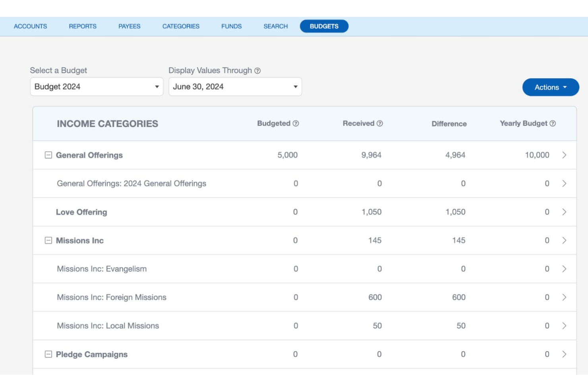Click help icon next to Yearly Budget

[553, 124]
